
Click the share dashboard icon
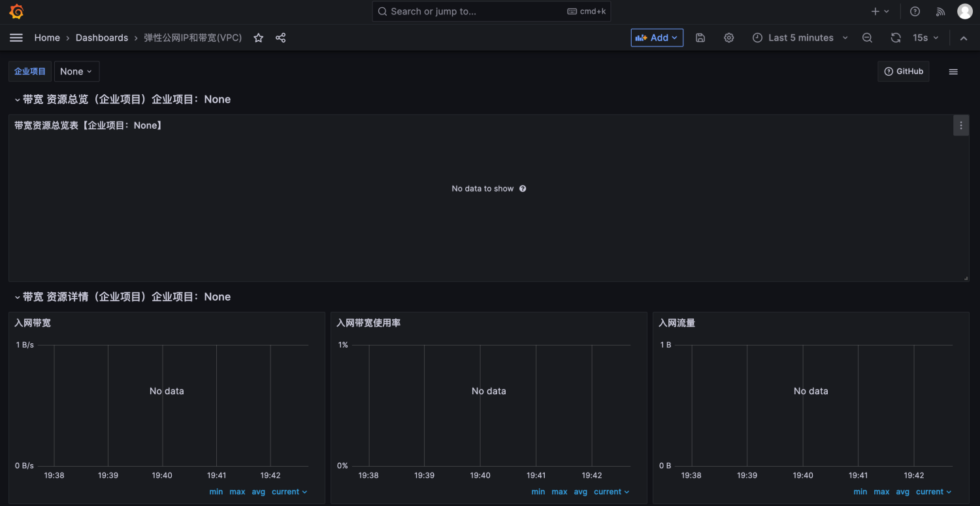click(x=280, y=38)
